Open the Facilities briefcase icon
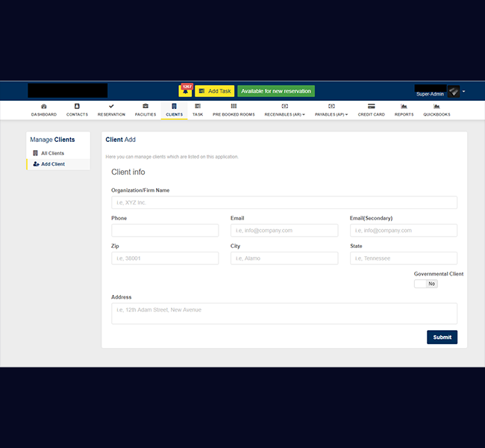The height and width of the screenshot is (448, 485). tap(145, 107)
